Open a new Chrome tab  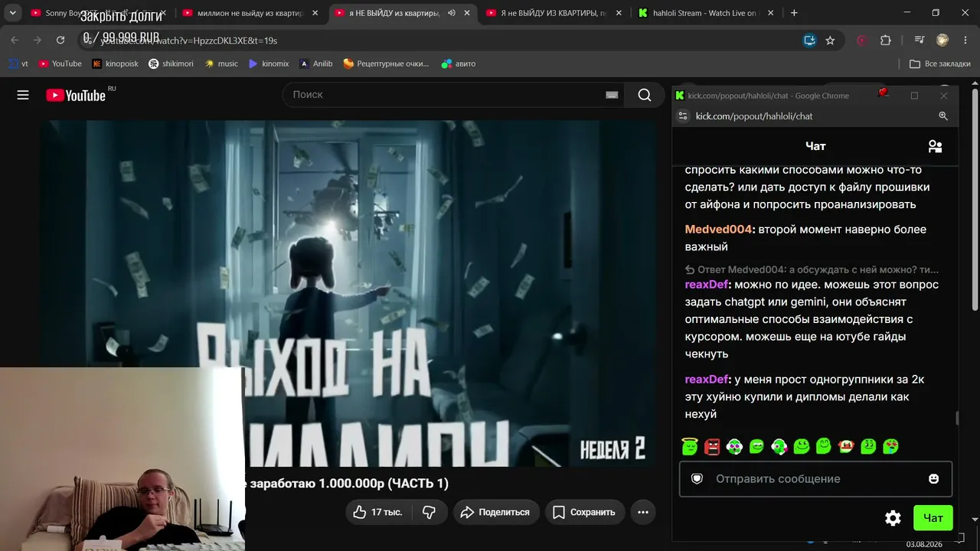794,13
